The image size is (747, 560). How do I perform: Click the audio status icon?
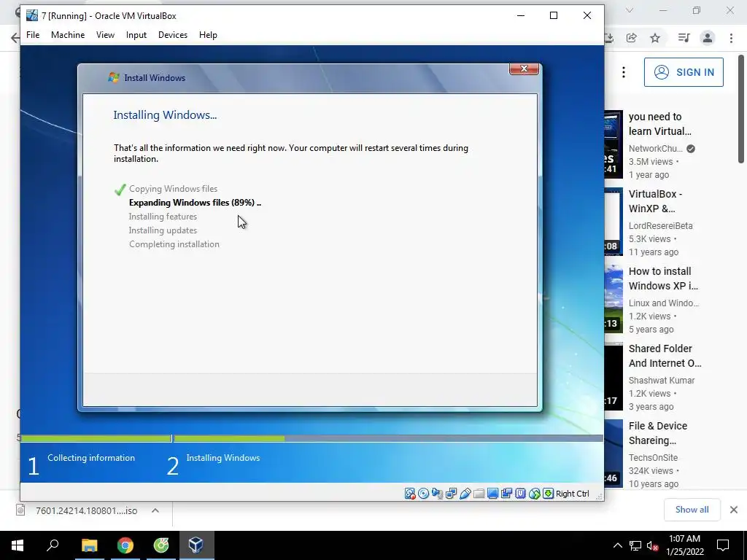pos(438,494)
